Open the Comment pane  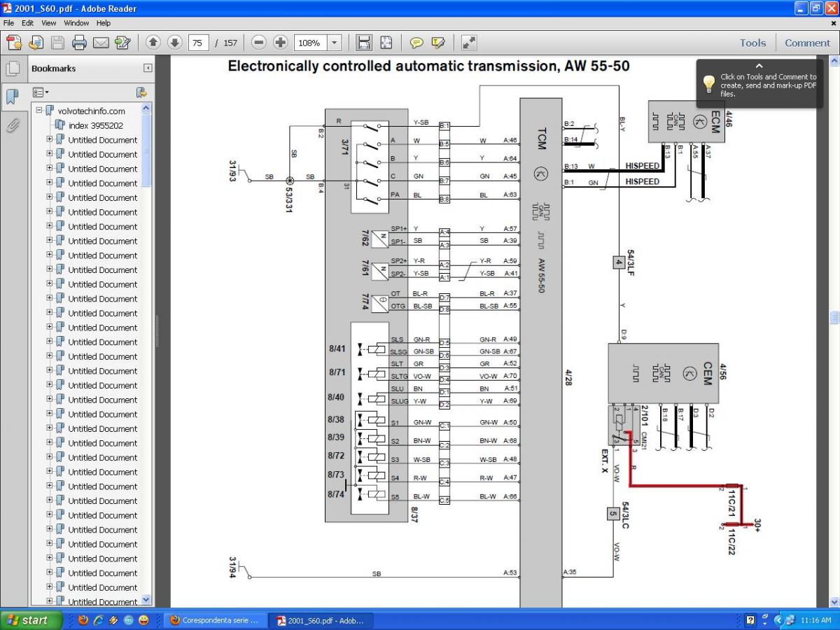(x=807, y=43)
